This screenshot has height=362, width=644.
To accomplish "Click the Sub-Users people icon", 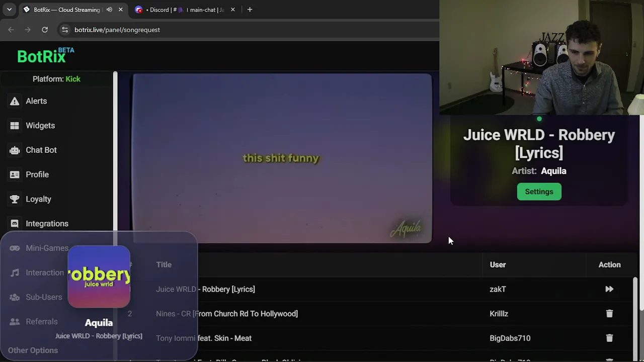I will click(15, 297).
